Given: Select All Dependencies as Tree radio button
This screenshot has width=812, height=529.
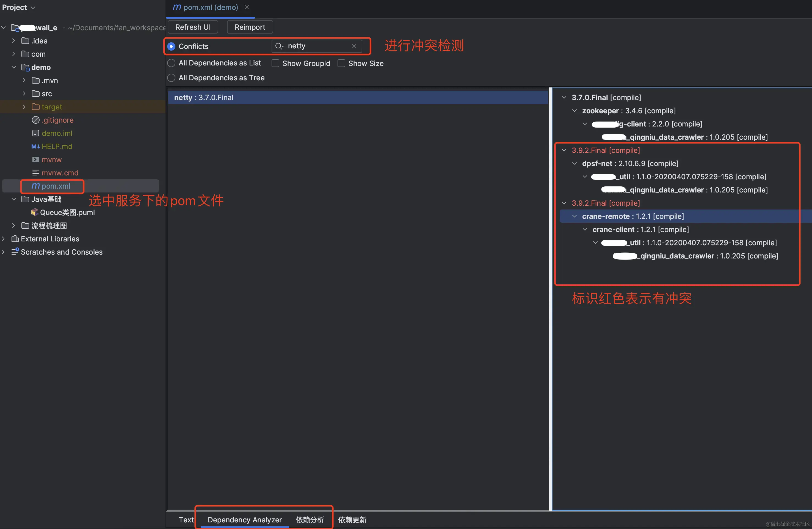Looking at the screenshot, I should tap(171, 78).
